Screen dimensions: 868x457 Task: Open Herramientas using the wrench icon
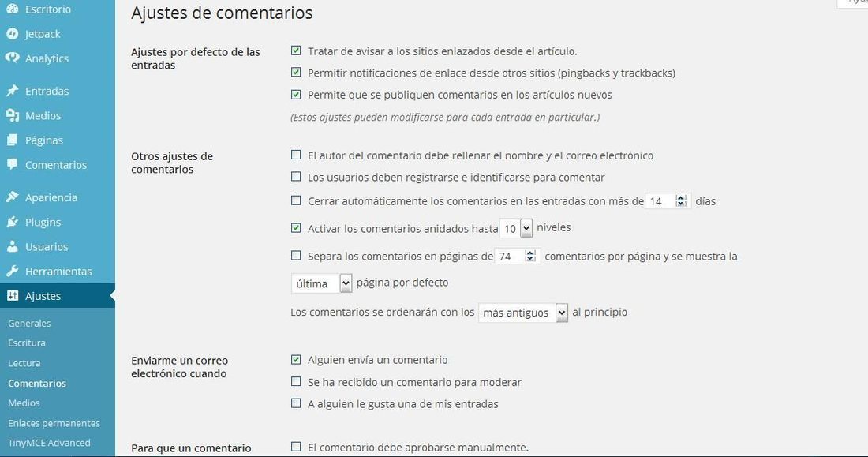coord(12,271)
